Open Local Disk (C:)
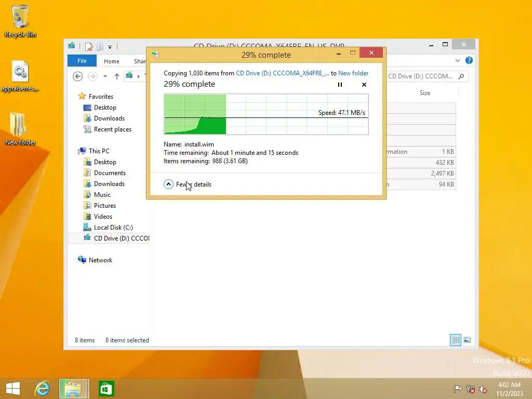This screenshot has width=532, height=399. 113,228
